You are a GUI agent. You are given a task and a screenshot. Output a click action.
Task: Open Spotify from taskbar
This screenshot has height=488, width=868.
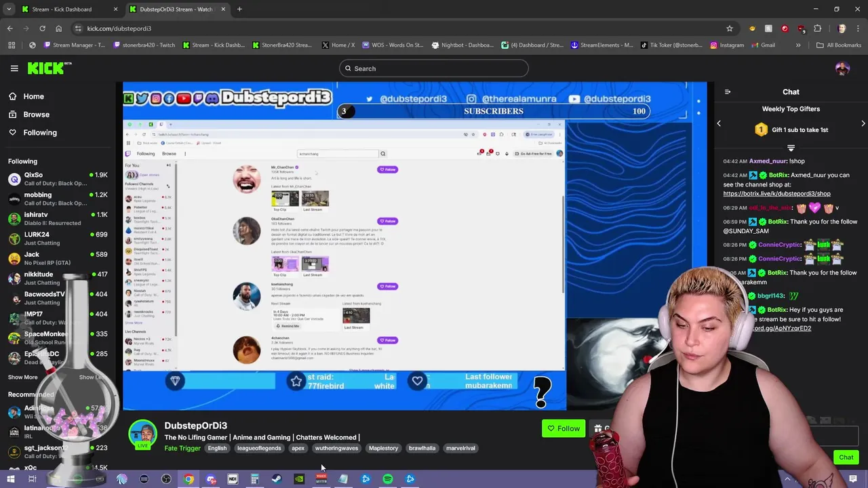click(387, 479)
